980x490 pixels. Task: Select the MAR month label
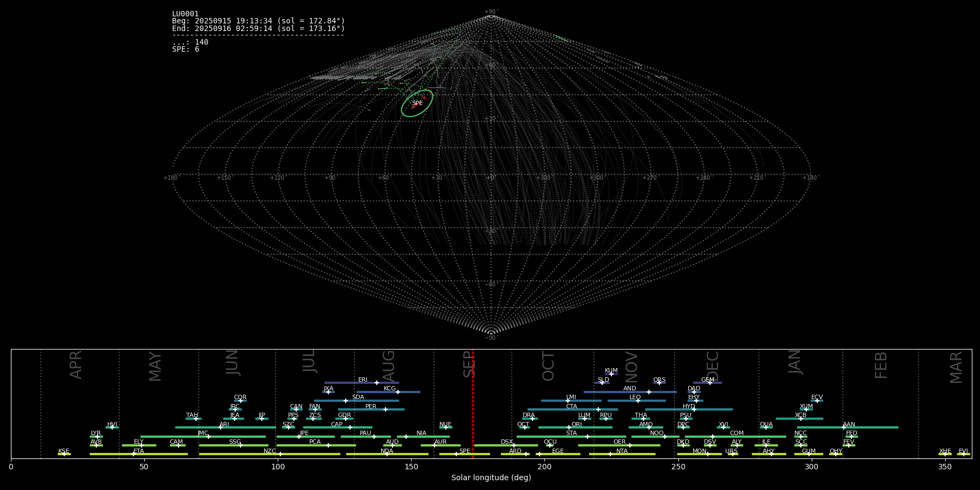(956, 367)
